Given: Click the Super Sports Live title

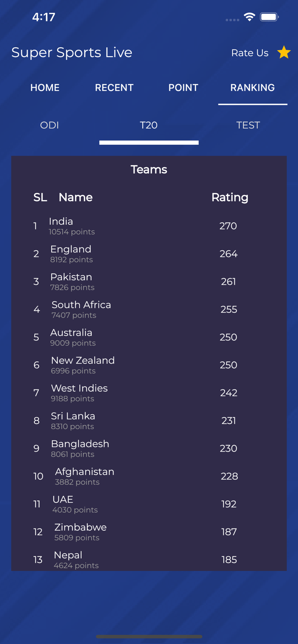Looking at the screenshot, I should [x=72, y=52].
